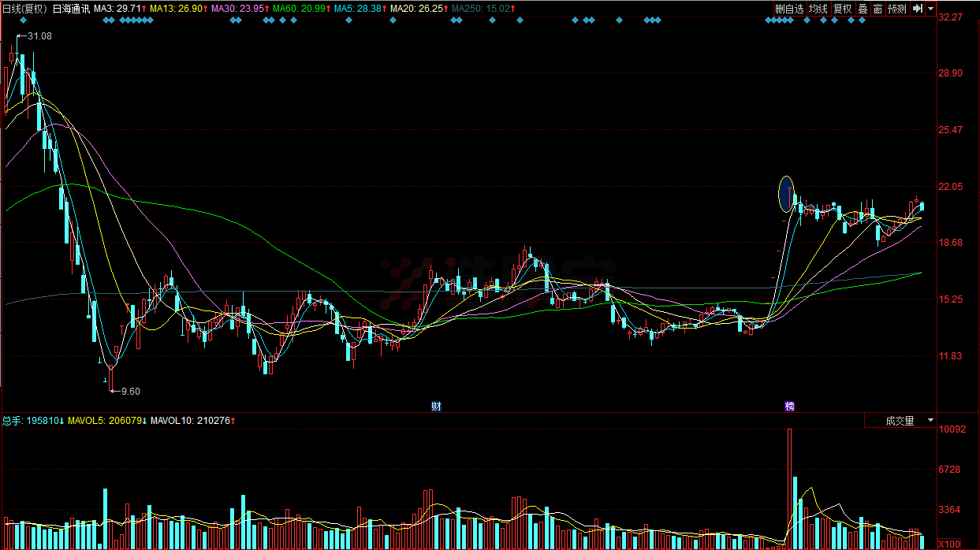Open the toolbar's small dropdown arrow

point(930,9)
